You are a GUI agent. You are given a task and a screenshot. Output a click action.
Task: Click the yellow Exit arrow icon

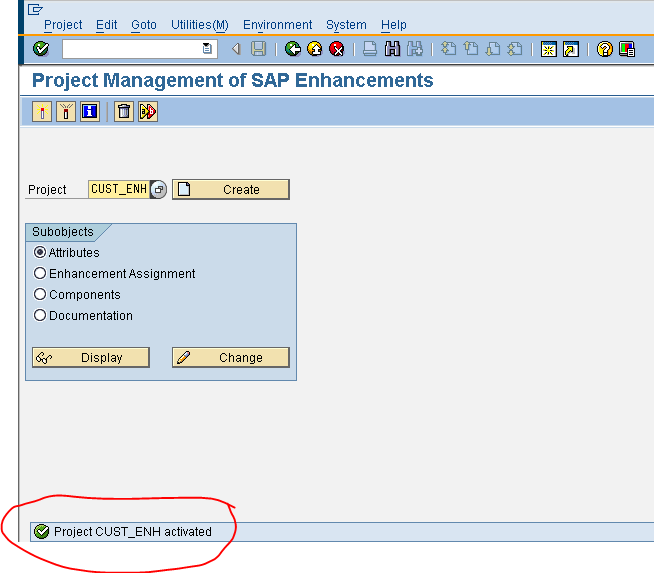(x=315, y=49)
